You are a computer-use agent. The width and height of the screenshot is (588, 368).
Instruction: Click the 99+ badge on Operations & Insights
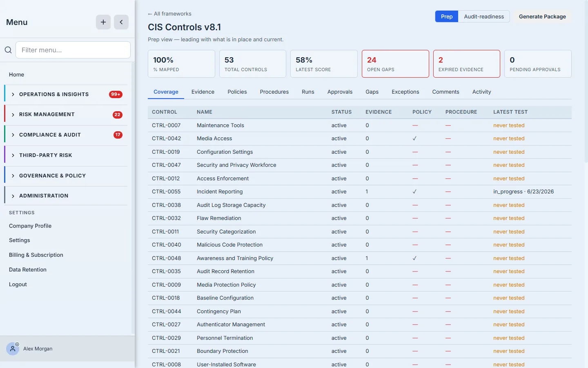(x=116, y=94)
